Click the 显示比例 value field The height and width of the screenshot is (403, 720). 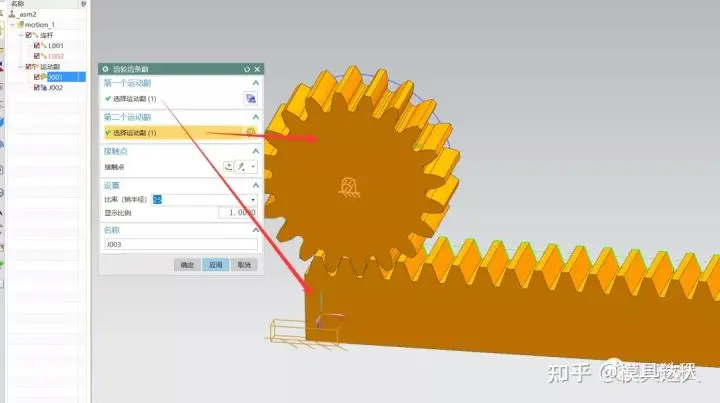click(237, 213)
